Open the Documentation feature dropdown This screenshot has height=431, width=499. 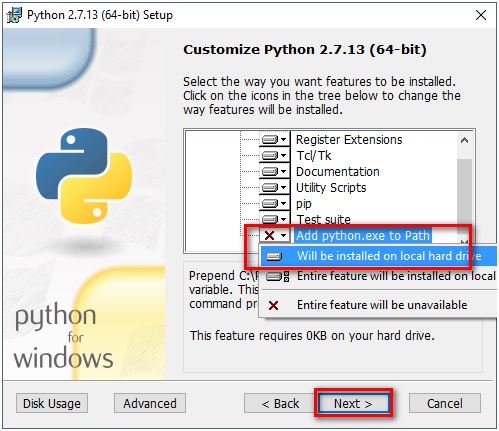click(x=275, y=171)
